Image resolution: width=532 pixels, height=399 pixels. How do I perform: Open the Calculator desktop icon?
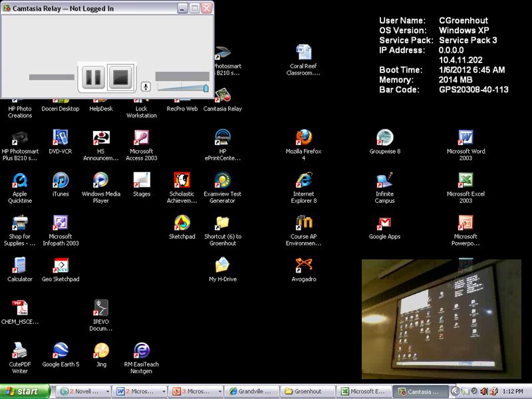[20, 270]
